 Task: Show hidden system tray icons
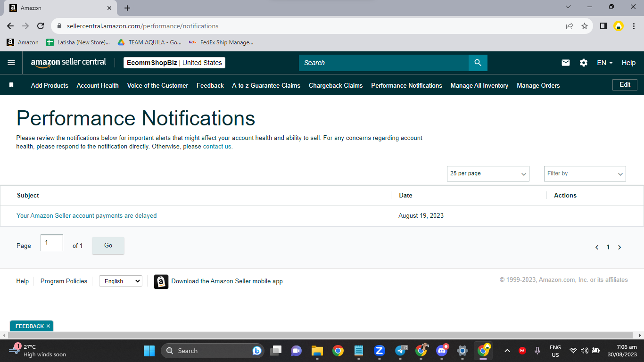click(507, 351)
